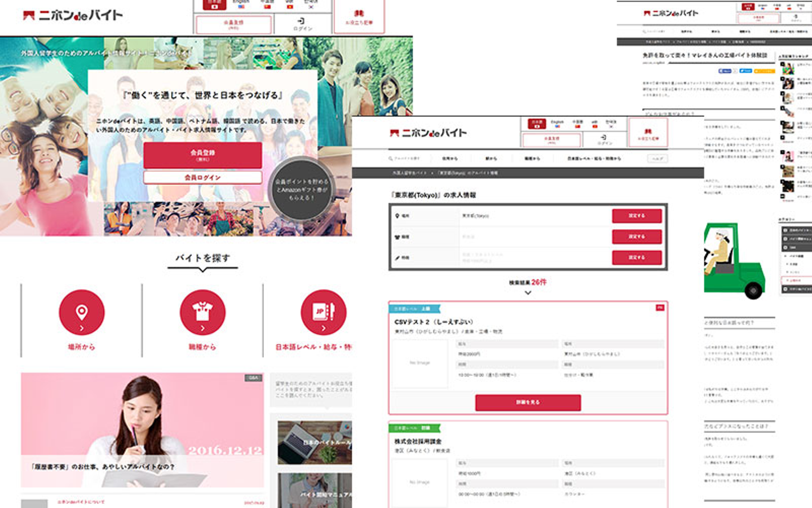
Task: Open the 外国人留学生バイト breadcrumb link
Action: point(409,173)
